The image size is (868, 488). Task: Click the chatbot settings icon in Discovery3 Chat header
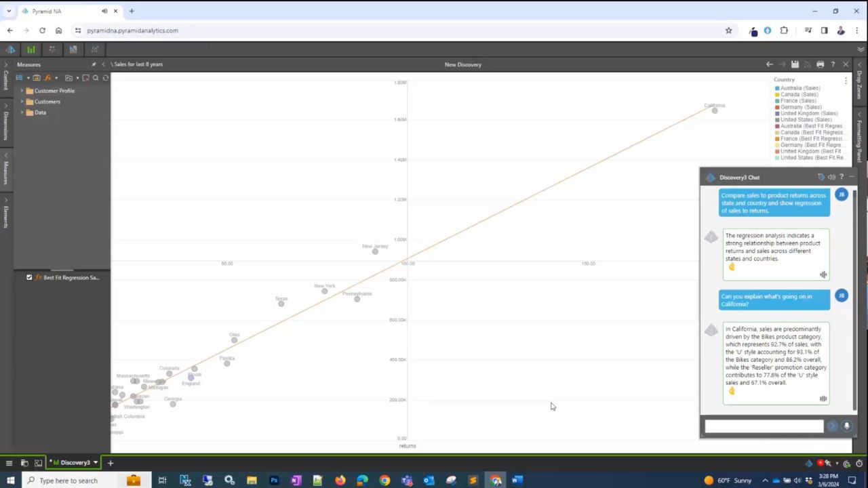pyautogui.click(x=821, y=177)
